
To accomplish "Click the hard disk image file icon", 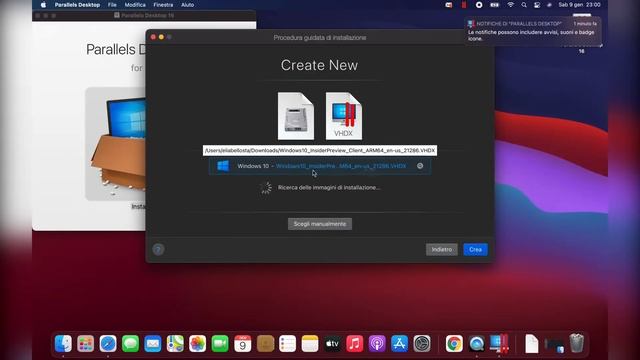I will (x=296, y=116).
